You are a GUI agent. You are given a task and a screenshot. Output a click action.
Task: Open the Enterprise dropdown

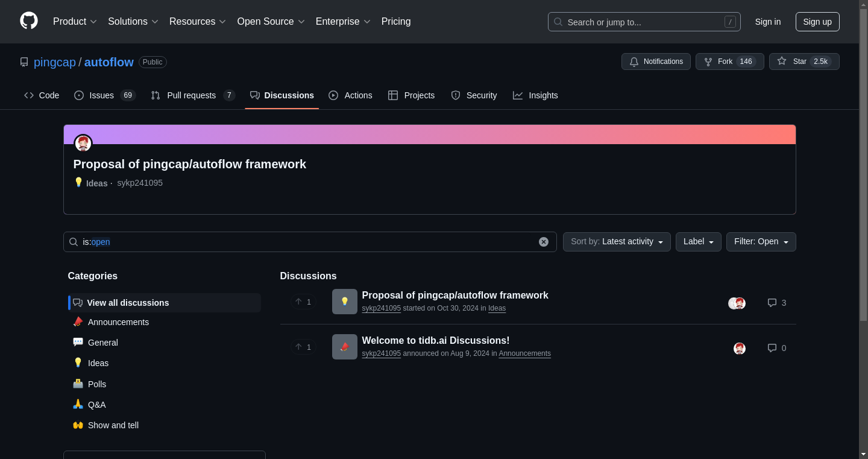click(344, 22)
